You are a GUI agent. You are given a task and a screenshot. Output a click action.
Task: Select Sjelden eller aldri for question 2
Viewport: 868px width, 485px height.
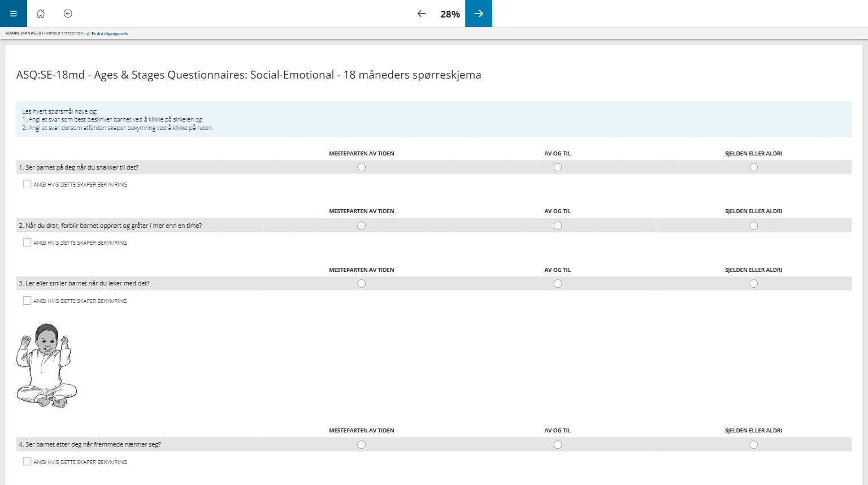coord(753,226)
